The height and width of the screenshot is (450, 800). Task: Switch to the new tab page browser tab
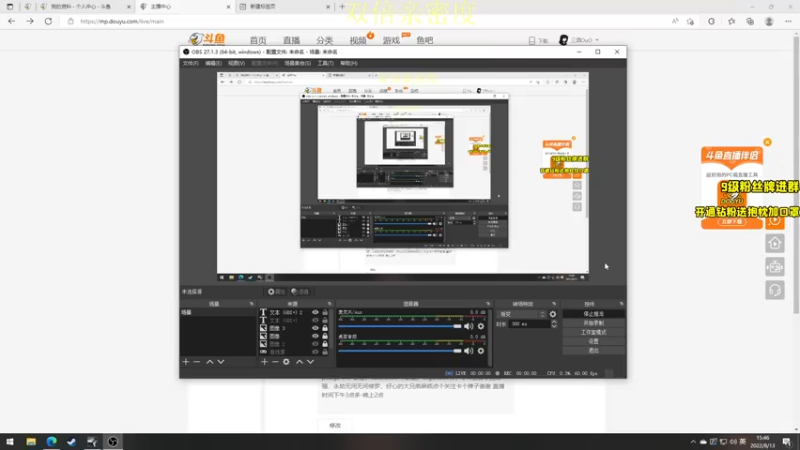click(x=285, y=7)
